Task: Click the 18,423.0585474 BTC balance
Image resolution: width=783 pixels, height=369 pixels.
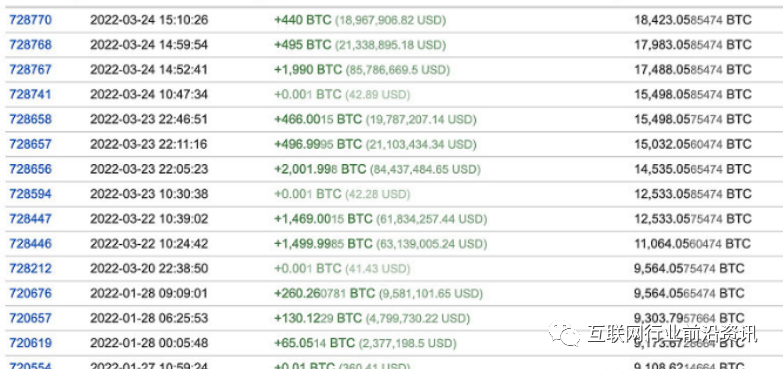Action: (x=693, y=20)
